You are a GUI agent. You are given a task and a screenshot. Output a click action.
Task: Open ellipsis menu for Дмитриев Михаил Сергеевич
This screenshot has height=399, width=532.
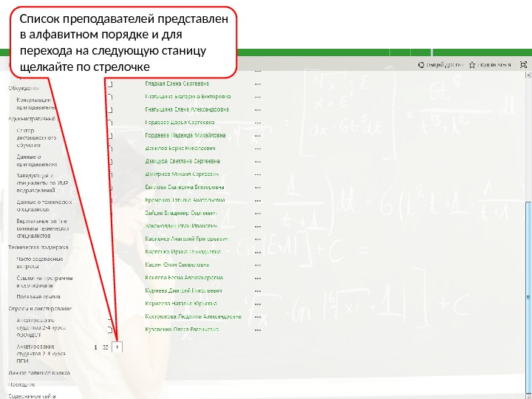[258, 174]
